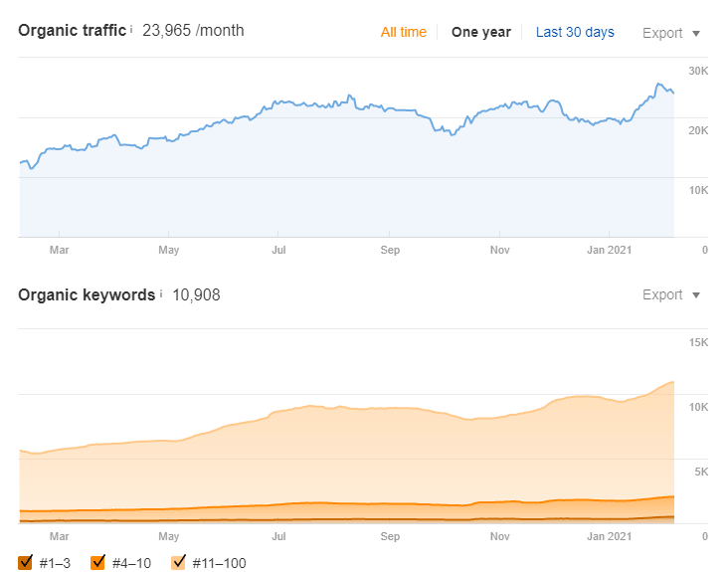Toggle the #11–100 positions checkbox
This screenshot has width=728, height=572.
[x=178, y=562]
